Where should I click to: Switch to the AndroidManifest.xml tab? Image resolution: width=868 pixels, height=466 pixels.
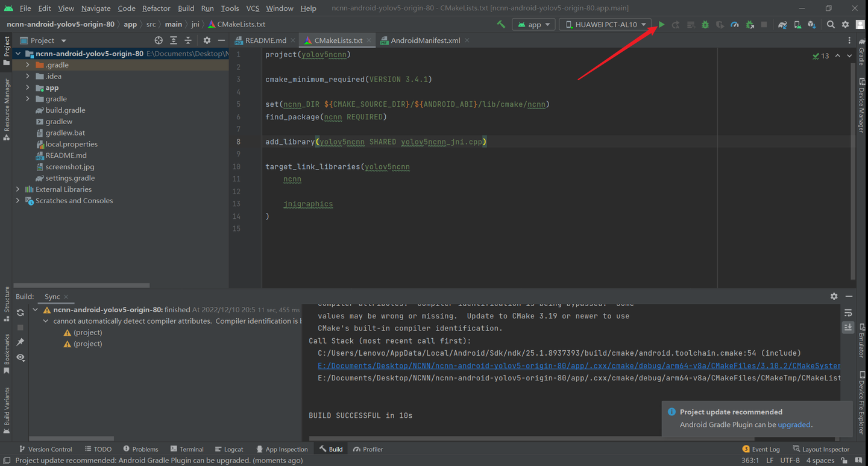point(425,40)
